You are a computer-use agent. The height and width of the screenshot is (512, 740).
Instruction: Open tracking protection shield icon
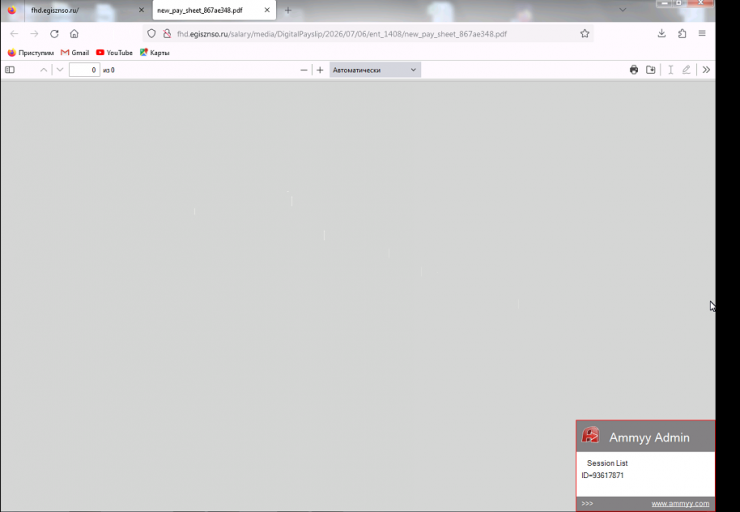(x=151, y=34)
